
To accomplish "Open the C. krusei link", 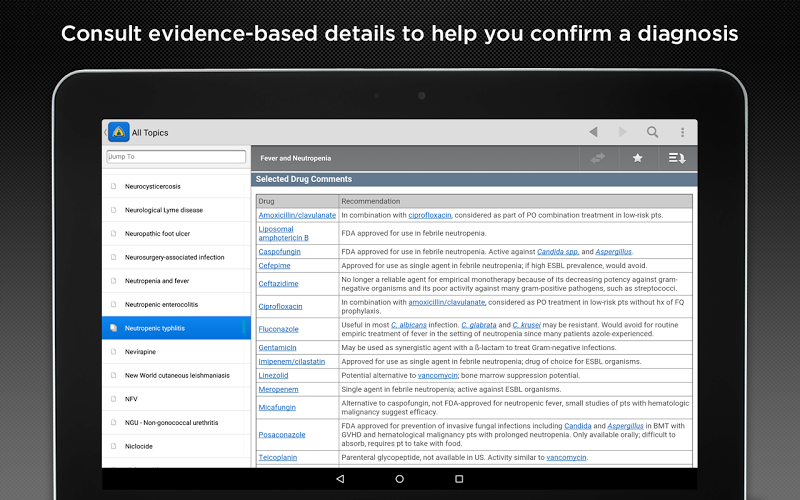I will (x=527, y=325).
